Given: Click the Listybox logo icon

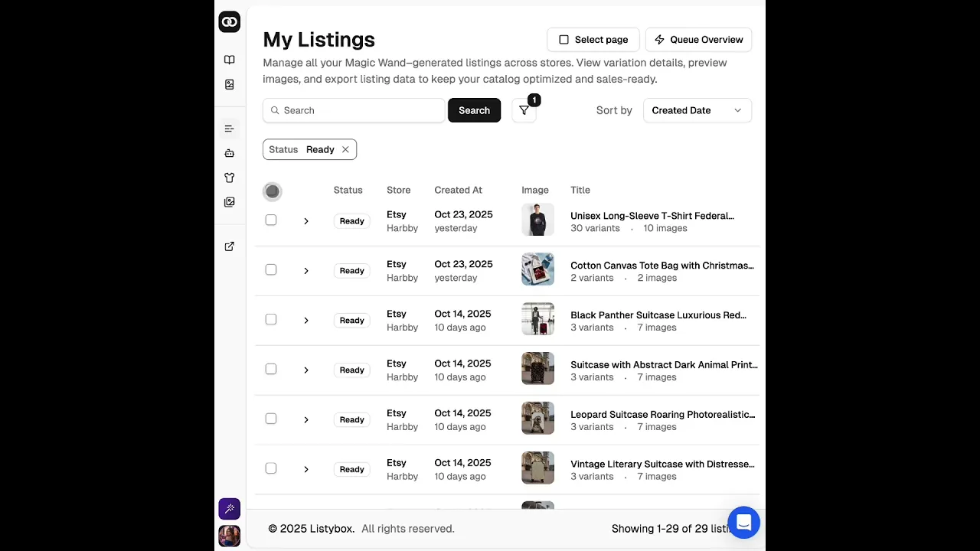Looking at the screenshot, I should 229,22.
